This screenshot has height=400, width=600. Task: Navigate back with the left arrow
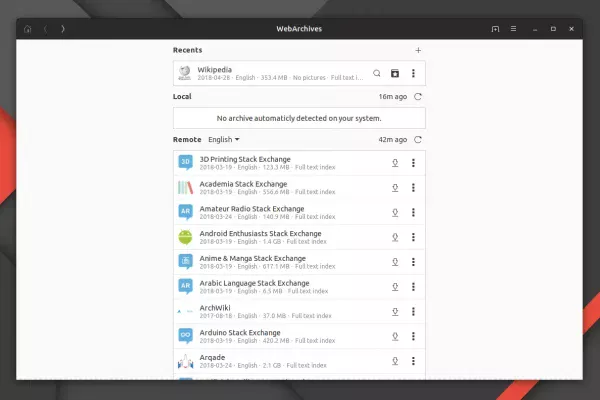coord(46,29)
